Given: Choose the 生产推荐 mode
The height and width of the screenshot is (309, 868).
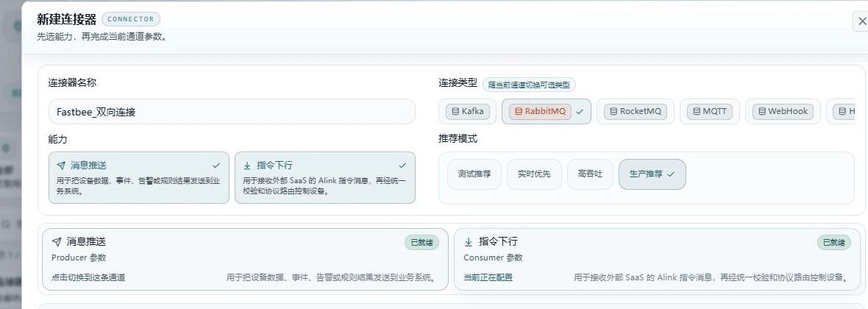Looking at the screenshot, I should click(652, 174).
